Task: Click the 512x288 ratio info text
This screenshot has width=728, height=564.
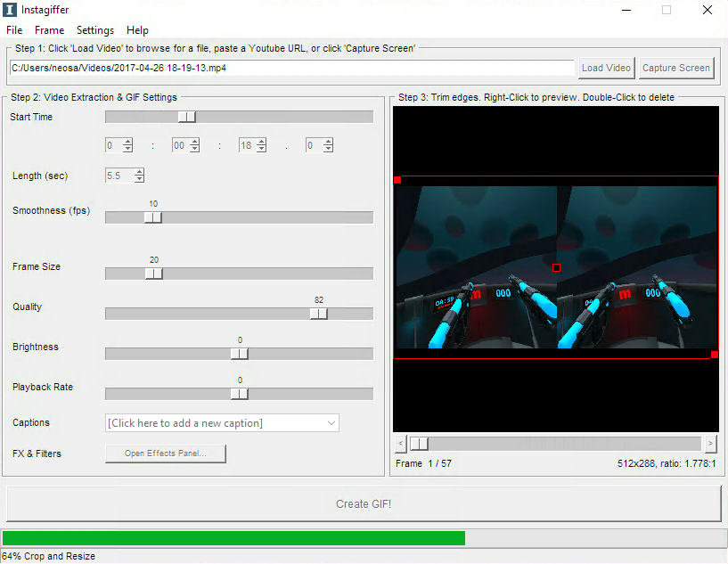Action: coord(667,463)
